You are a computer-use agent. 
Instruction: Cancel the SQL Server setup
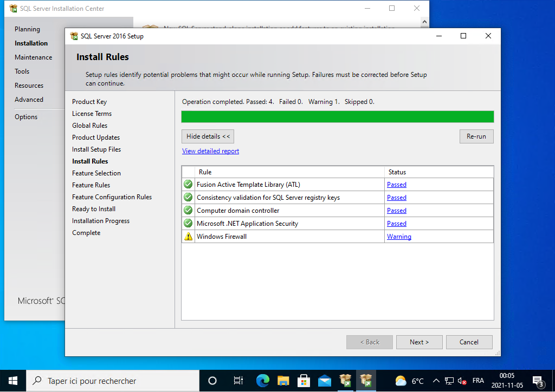[469, 342]
